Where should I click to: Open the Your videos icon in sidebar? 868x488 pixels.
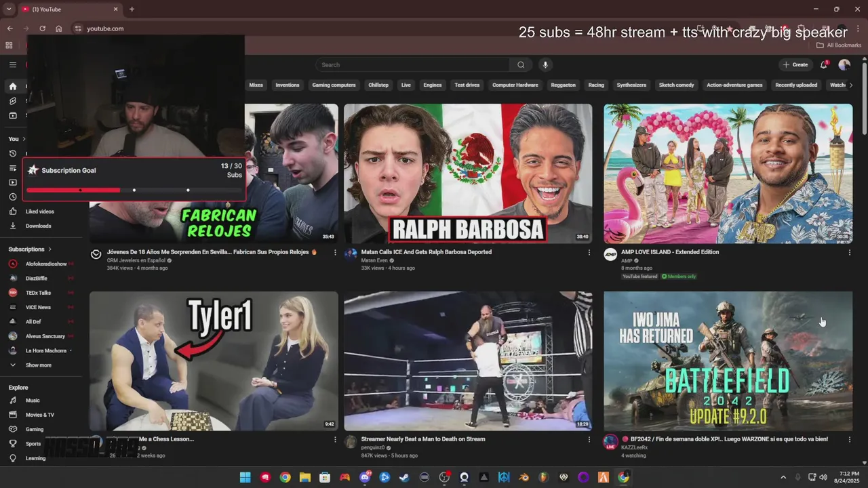(13, 182)
